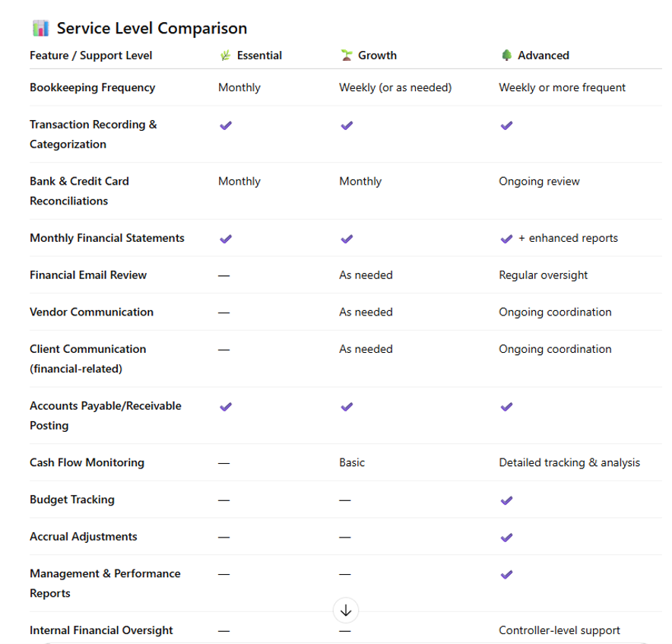
Task: Click Advanced checkmark for Budget Tracking
Action: tap(506, 500)
